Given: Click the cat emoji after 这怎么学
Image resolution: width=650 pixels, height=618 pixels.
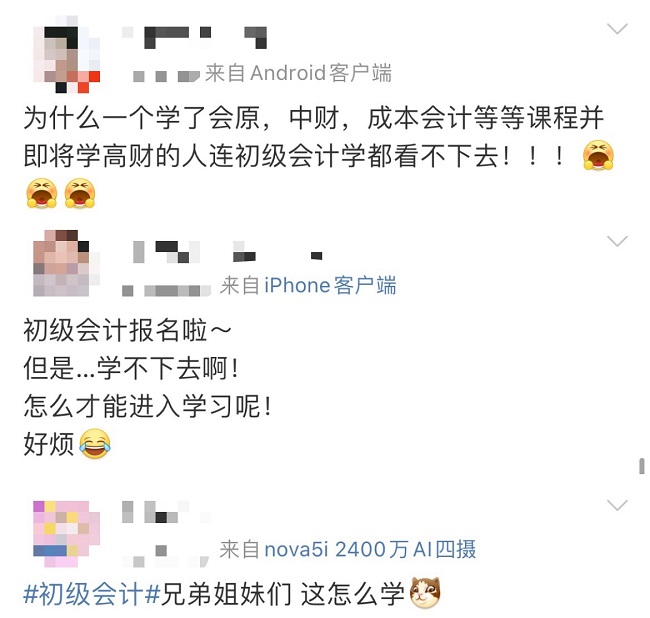Looking at the screenshot, I should [x=425, y=593].
